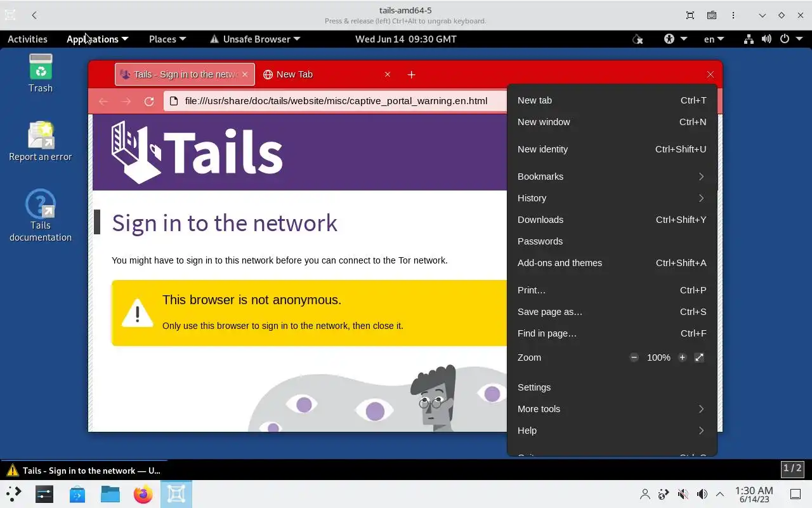The width and height of the screenshot is (812, 508).
Task: Click the 100% zoom level reset
Action: pyautogui.click(x=658, y=358)
